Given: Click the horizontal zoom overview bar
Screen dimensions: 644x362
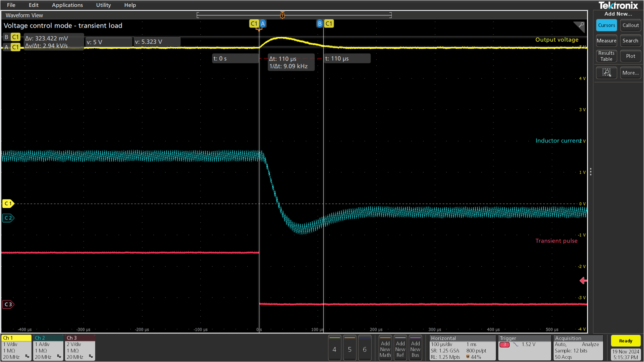Looking at the screenshot, I should [x=294, y=15].
